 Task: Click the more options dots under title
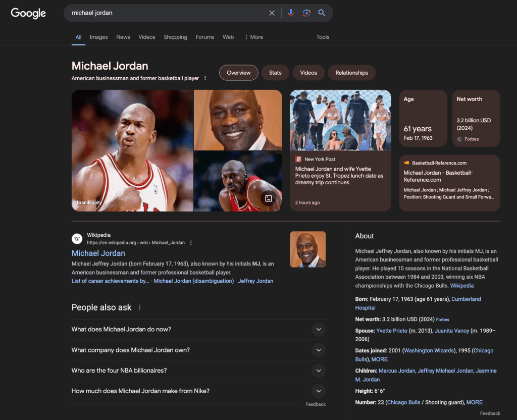click(205, 78)
